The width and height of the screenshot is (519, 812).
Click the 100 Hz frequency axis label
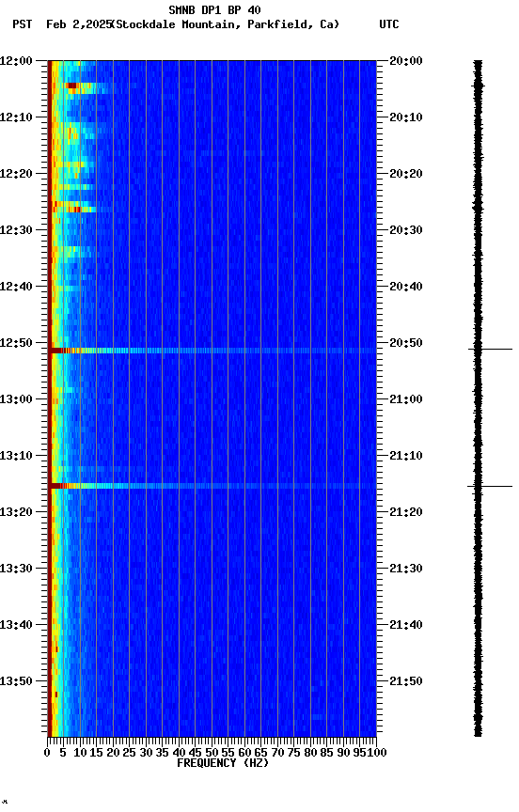tap(378, 753)
